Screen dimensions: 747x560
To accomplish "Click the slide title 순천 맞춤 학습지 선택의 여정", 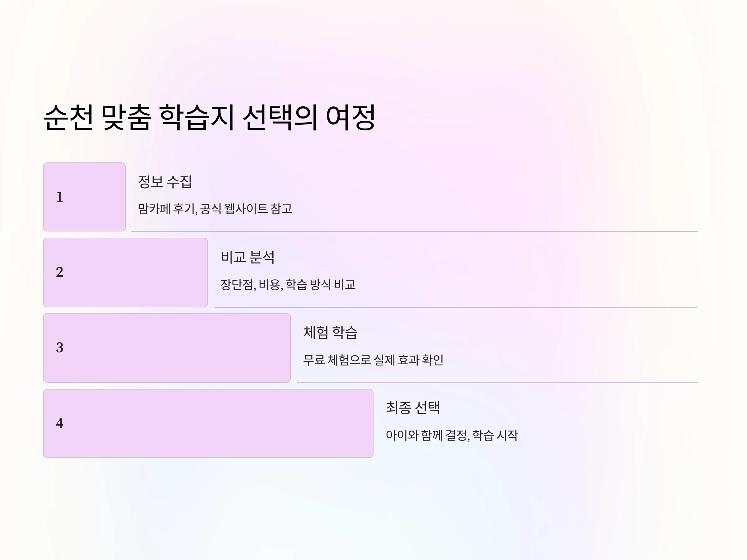I will 209,117.
